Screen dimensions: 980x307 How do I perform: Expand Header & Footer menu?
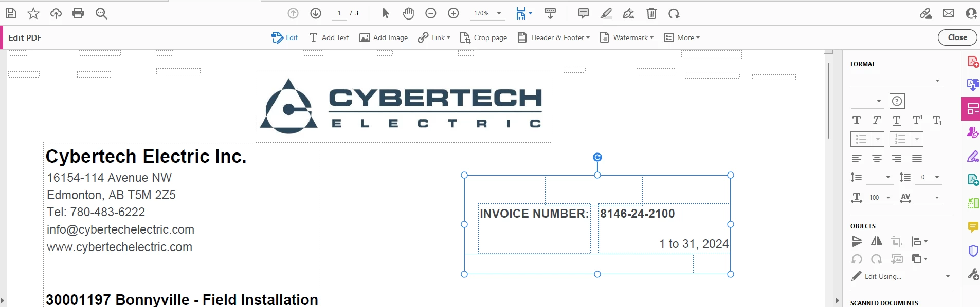pos(553,37)
